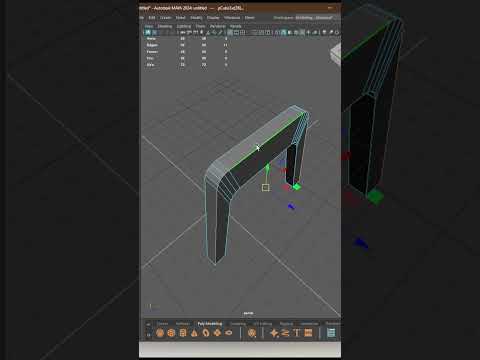Image resolution: width=480 pixels, height=360 pixels.
Task: Open the panel Lighting menu
Action: click(184, 26)
